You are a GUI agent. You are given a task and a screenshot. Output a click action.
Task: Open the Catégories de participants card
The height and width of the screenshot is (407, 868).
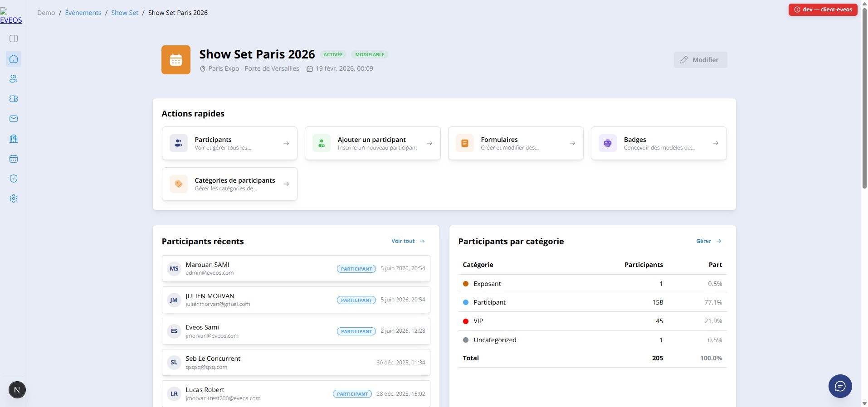(229, 184)
